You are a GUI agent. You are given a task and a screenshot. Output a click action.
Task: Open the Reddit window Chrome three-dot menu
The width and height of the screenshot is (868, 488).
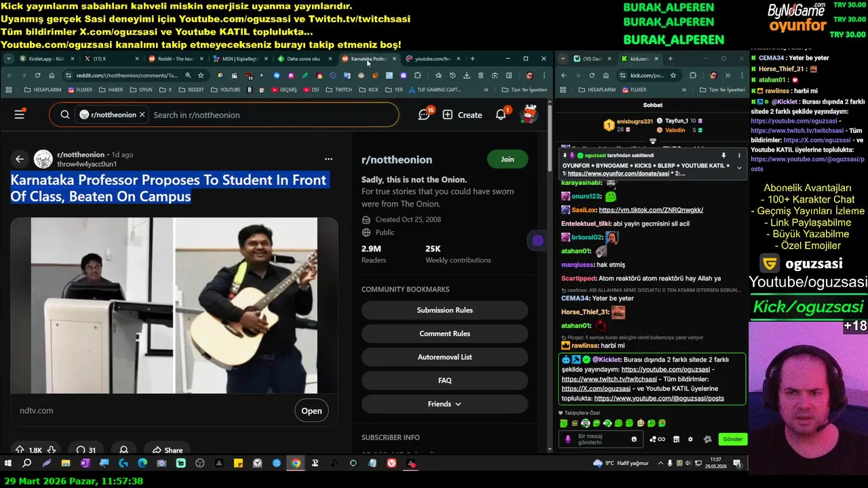click(543, 75)
